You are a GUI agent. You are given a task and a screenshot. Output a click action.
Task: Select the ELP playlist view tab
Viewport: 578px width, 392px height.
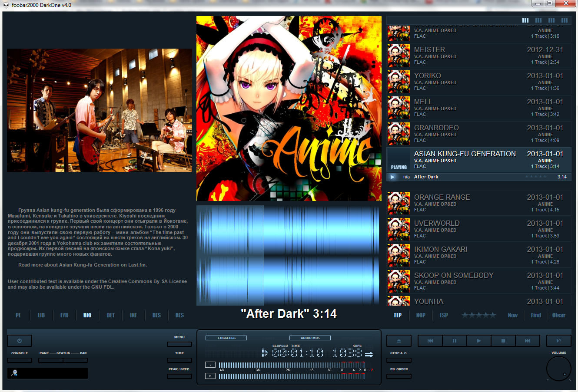tap(398, 315)
